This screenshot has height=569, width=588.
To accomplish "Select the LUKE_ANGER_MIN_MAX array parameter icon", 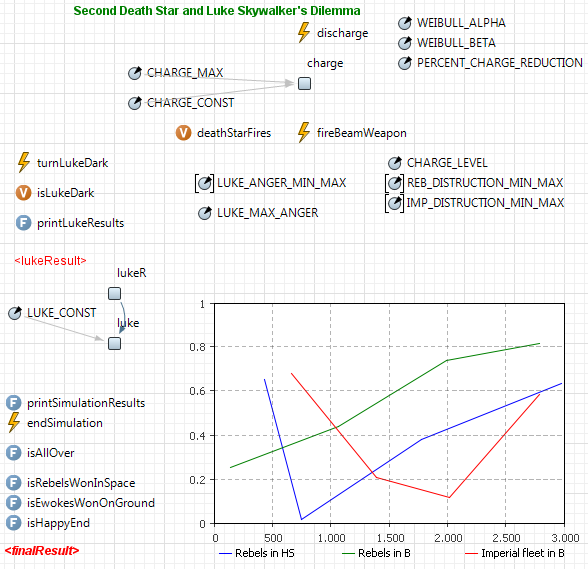I will coord(204,183).
